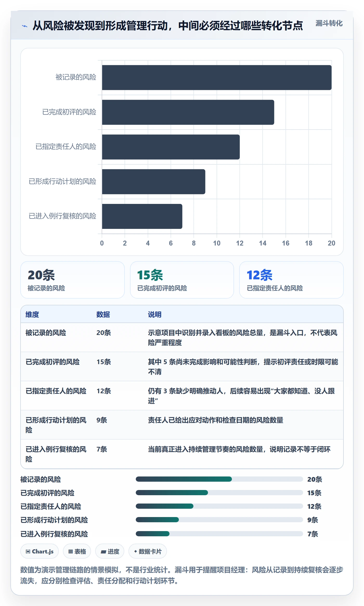Click the 已完成初评的风险 table row label

[x=53, y=362]
